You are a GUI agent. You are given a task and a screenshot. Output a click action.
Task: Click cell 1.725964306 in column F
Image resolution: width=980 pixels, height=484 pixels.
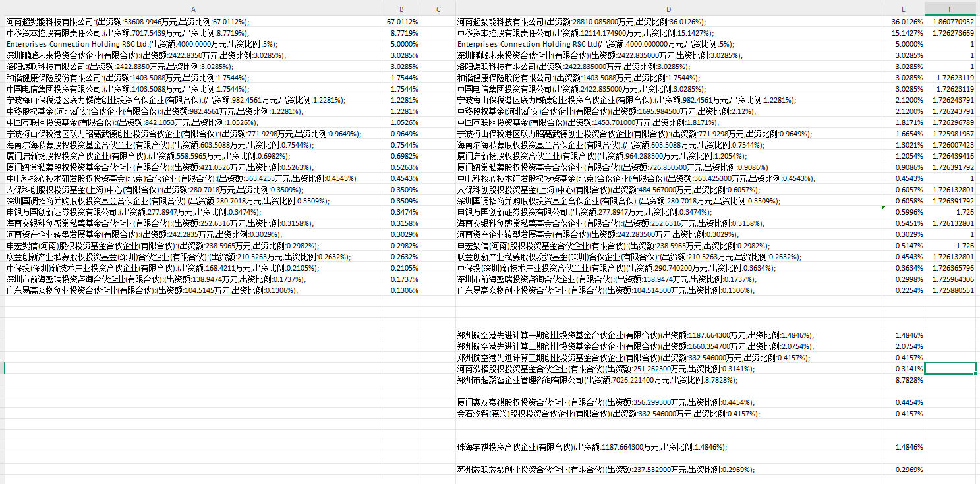(950, 279)
